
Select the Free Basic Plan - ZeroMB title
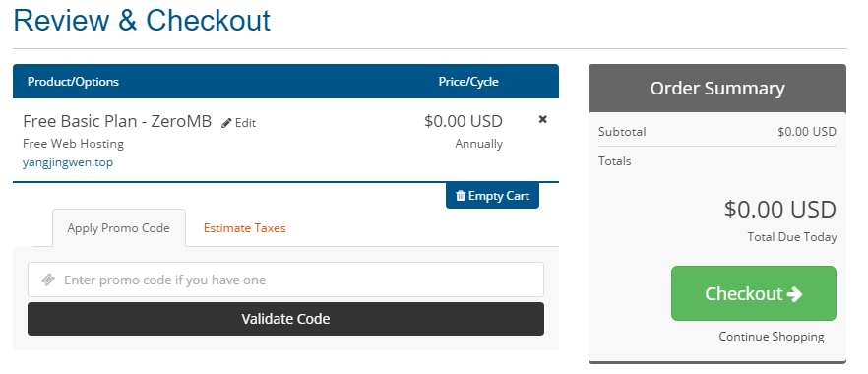click(117, 121)
